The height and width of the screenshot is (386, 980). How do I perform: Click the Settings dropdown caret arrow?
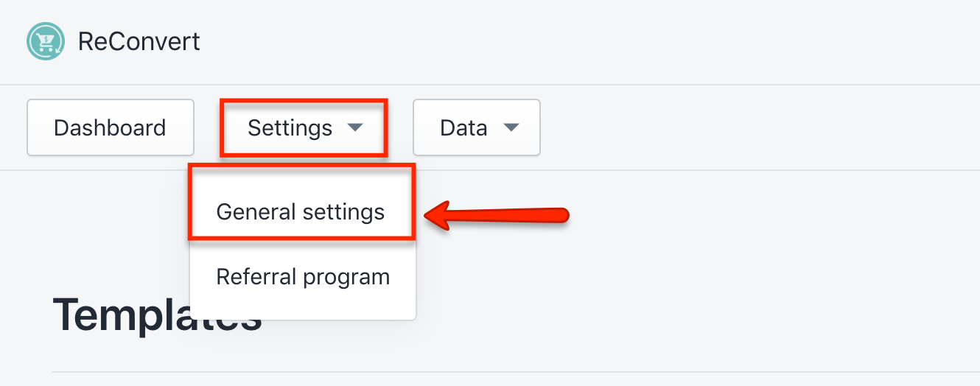coord(355,127)
